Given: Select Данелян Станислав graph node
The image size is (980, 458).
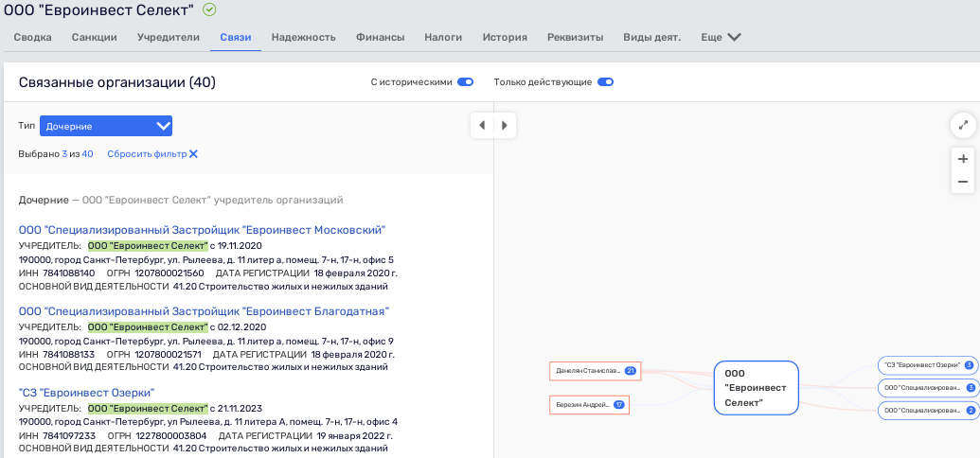Looking at the screenshot, I should coord(595,371).
